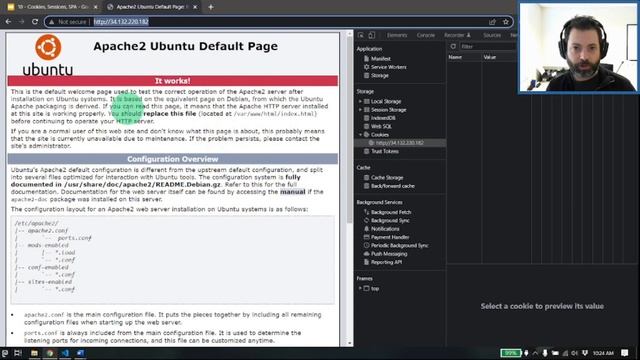Select the Session Storage item

(388, 110)
